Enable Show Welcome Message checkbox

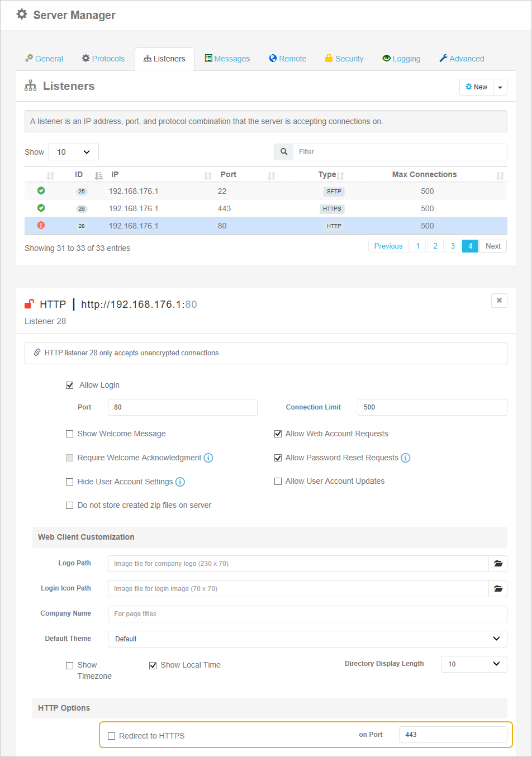point(70,434)
